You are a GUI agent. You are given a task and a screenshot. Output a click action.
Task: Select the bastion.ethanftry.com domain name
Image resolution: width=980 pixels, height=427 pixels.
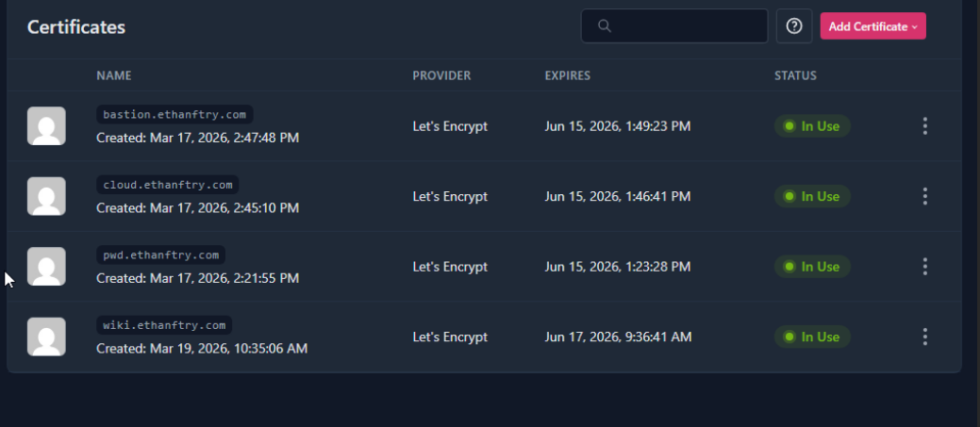tap(174, 115)
